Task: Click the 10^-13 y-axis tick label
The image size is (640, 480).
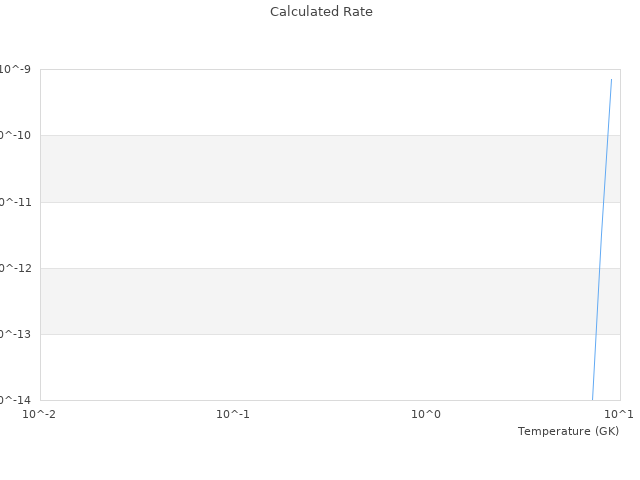Action: pos(14,334)
